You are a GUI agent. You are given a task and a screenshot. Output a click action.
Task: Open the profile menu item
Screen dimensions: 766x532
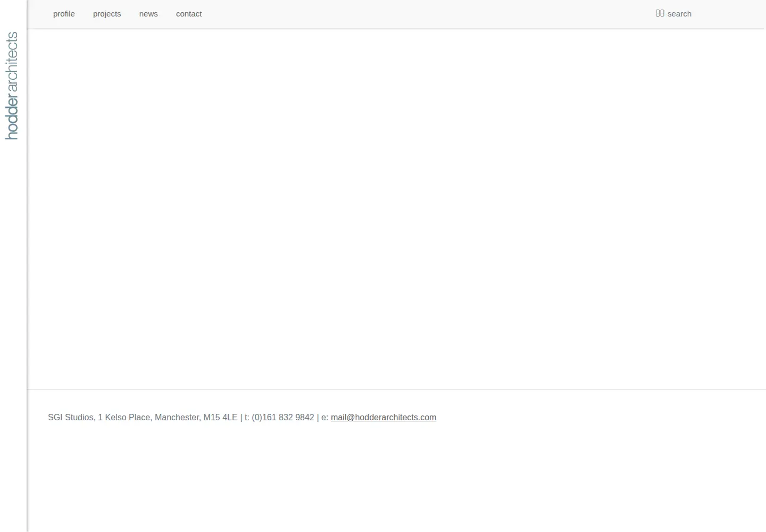[64, 14]
